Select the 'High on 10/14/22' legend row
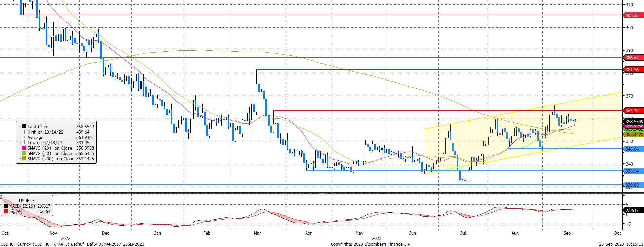Image resolution: width=644 pixels, height=247 pixels. 45,132
